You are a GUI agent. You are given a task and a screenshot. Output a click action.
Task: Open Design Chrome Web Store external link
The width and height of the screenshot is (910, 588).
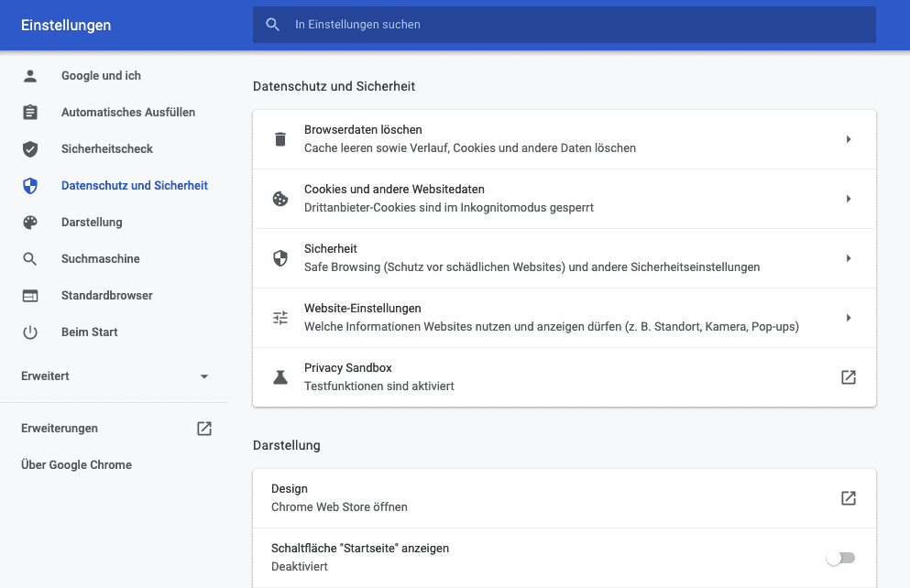[x=849, y=498]
